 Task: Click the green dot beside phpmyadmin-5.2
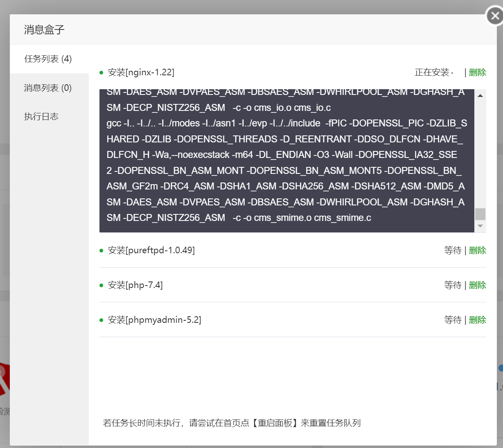pyautogui.click(x=101, y=320)
